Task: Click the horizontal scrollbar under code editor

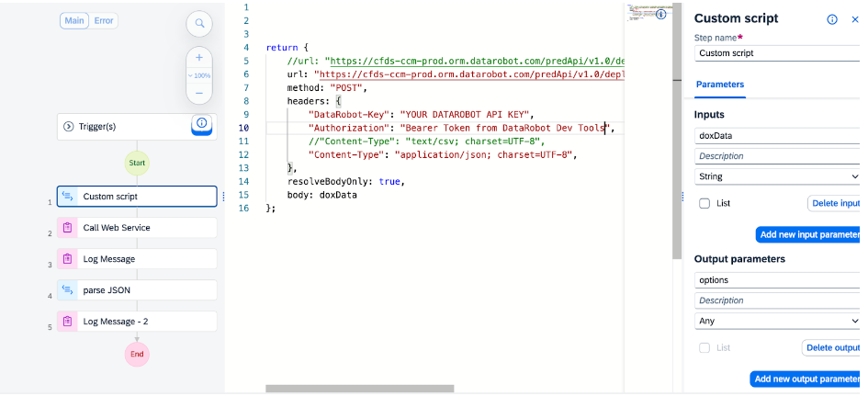Action: click(359, 389)
